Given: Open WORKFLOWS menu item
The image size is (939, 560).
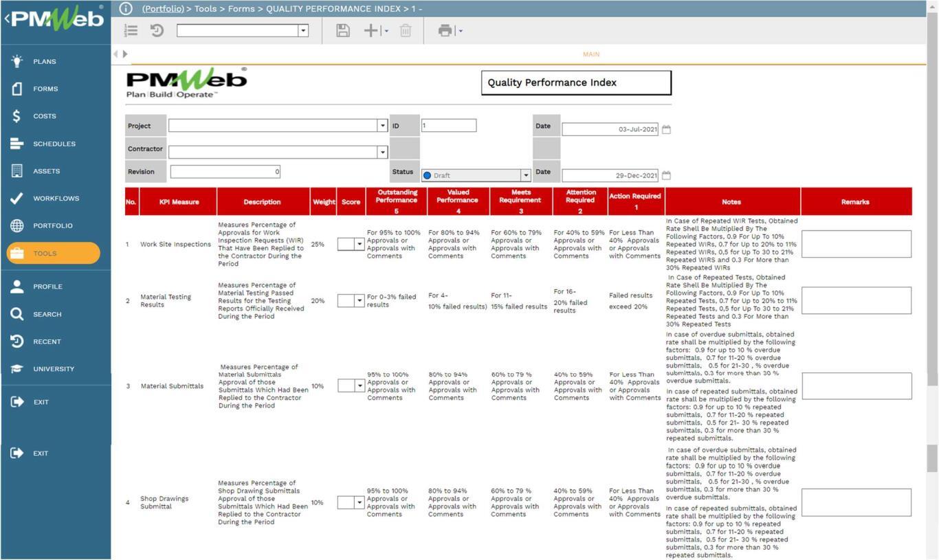Looking at the screenshot, I should click(x=56, y=199).
